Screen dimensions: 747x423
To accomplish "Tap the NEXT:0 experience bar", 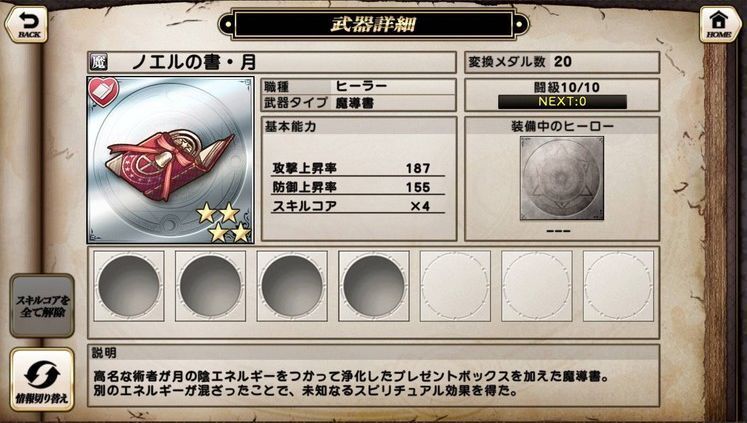I will (x=562, y=101).
